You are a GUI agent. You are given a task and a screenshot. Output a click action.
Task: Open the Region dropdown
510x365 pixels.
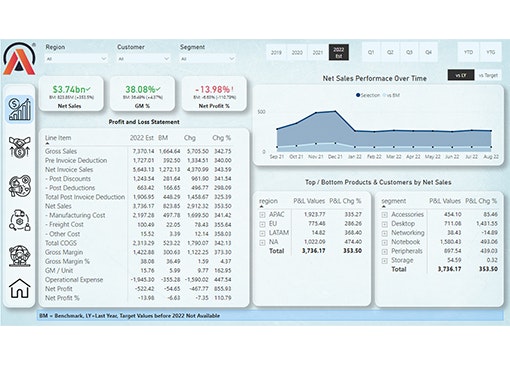point(76,59)
